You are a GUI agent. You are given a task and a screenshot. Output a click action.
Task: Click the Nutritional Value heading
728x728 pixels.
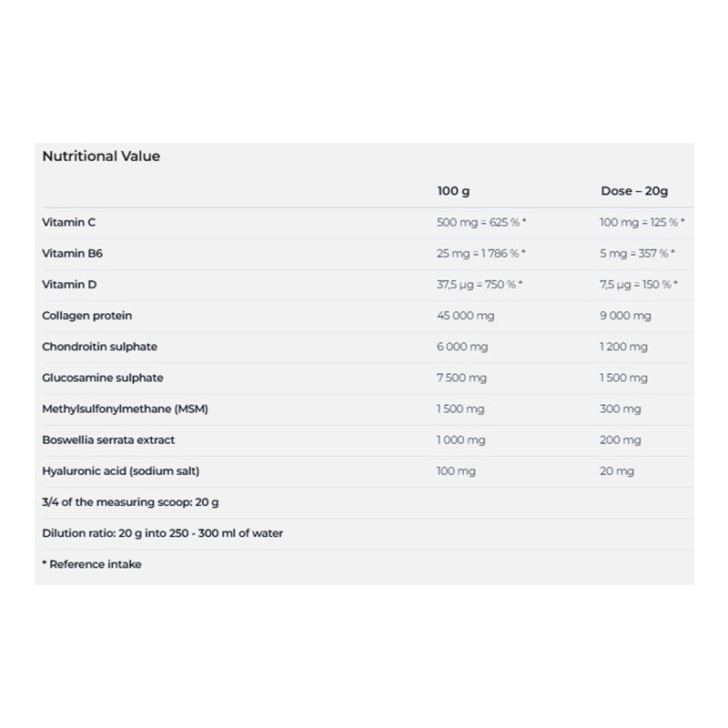[101, 157]
